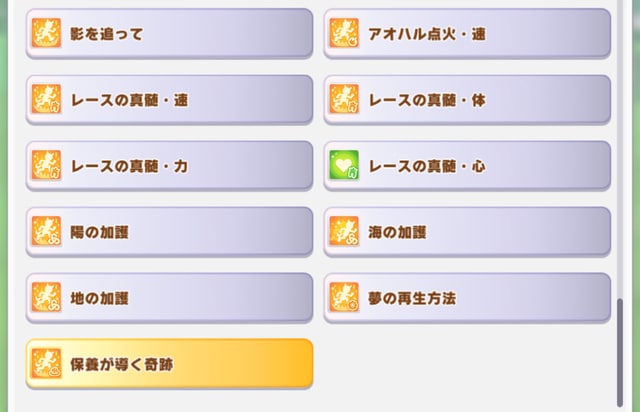The width and height of the screenshot is (640, 412).
Task: Click the レースの真髄・体 skill icon
Action: 344,99
